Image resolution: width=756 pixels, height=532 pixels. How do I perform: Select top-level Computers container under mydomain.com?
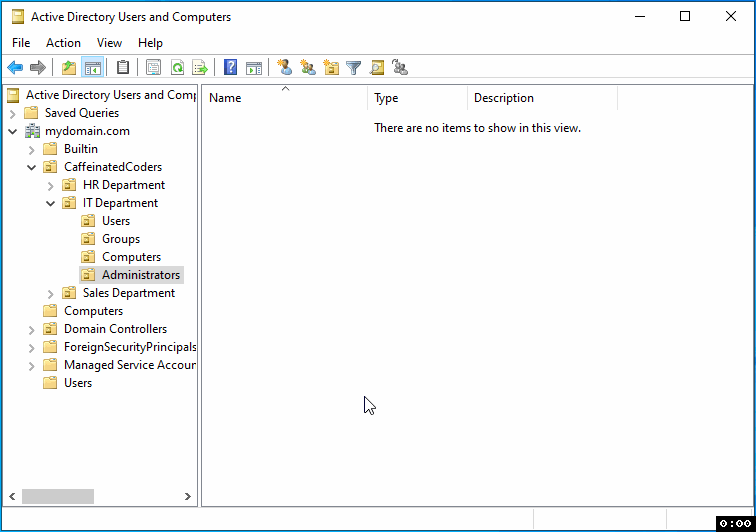point(93,311)
